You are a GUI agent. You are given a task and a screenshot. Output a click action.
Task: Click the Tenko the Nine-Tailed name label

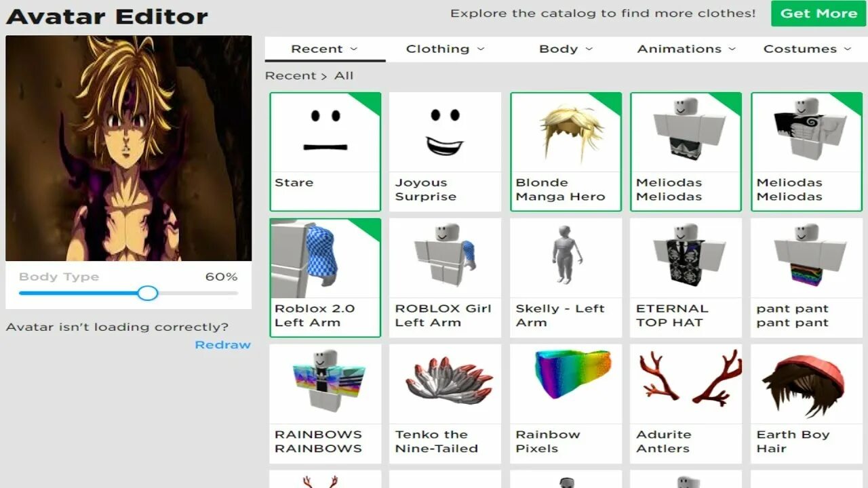(x=437, y=441)
